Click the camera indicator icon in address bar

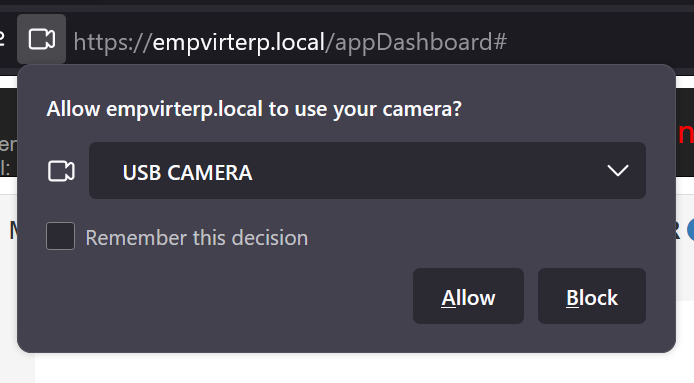[x=42, y=39]
